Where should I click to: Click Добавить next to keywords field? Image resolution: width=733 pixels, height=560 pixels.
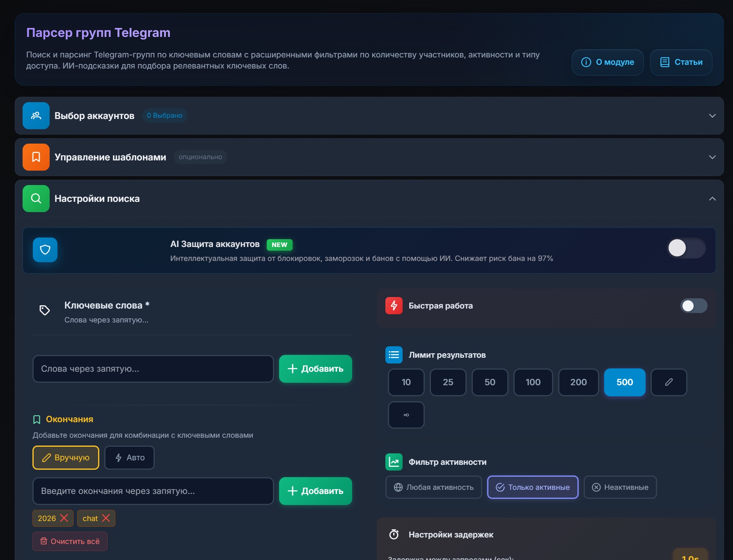pyautogui.click(x=316, y=369)
